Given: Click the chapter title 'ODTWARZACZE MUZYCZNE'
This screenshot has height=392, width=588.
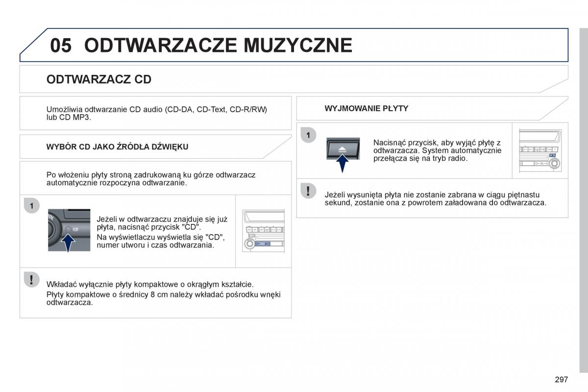Looking at the screenshot, I should coord(218,45).
